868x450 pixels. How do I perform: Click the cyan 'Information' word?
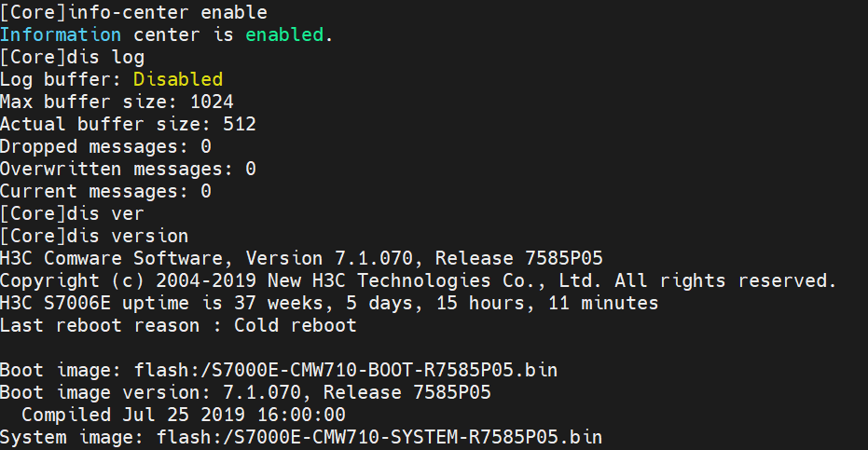pos(61,34)
